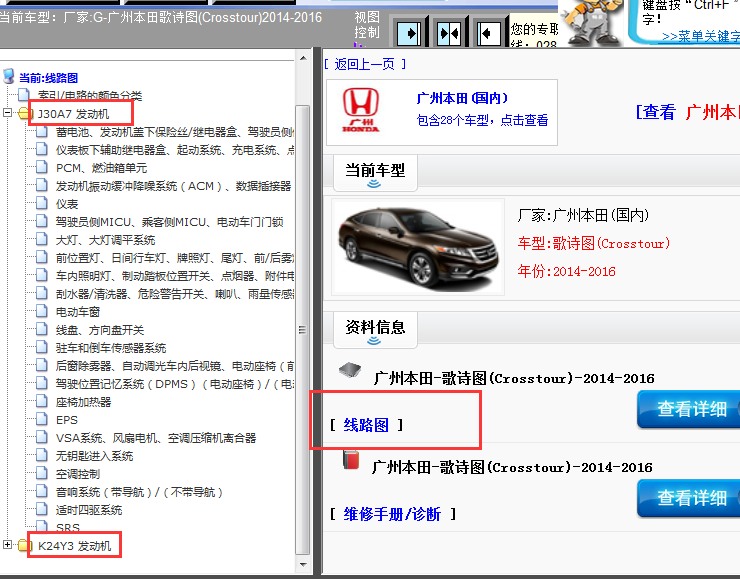
Task: Open 蓄电池、发动机盖下保险丝 diagram item
Action: point(175,132)
